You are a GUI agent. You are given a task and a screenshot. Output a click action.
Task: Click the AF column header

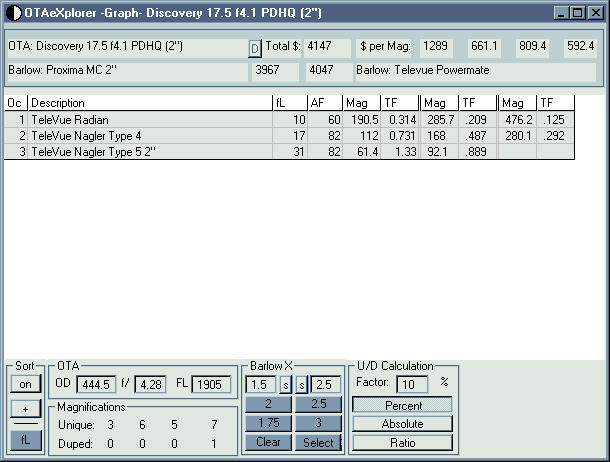click(x=325, y=103)
